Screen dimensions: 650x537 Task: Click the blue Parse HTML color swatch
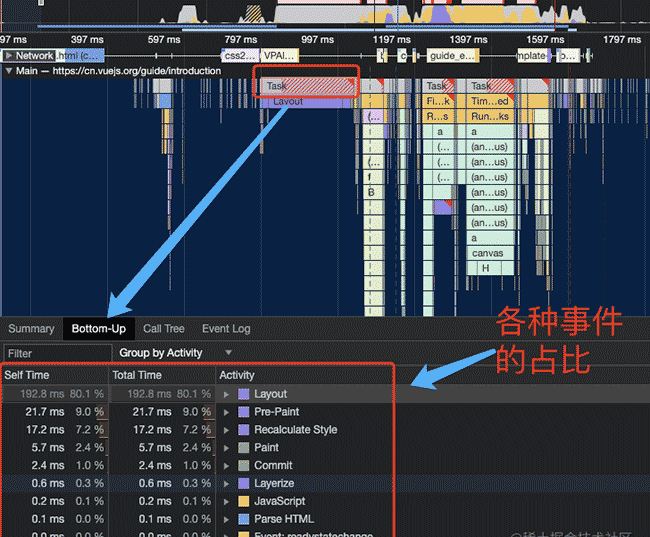(244, 519)
